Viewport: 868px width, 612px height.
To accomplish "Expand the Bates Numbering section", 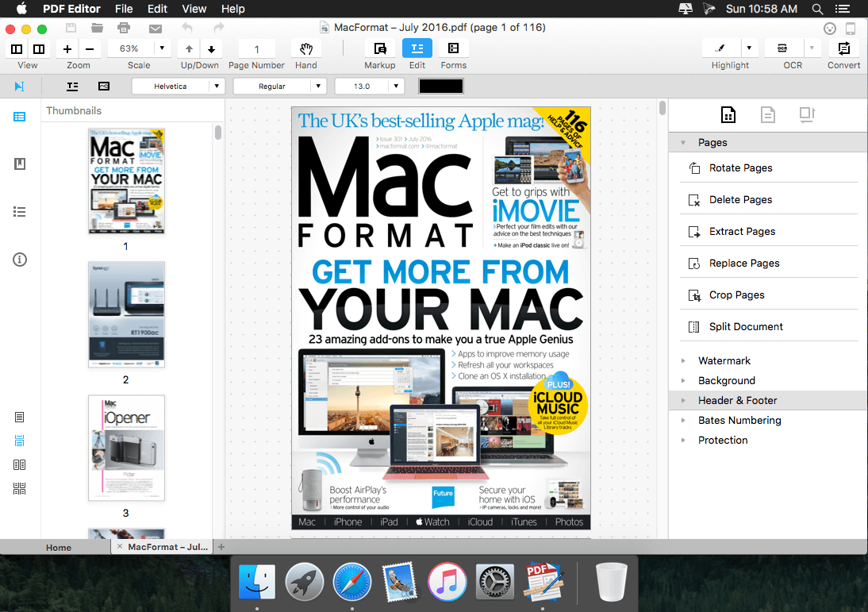I will 683,421.
